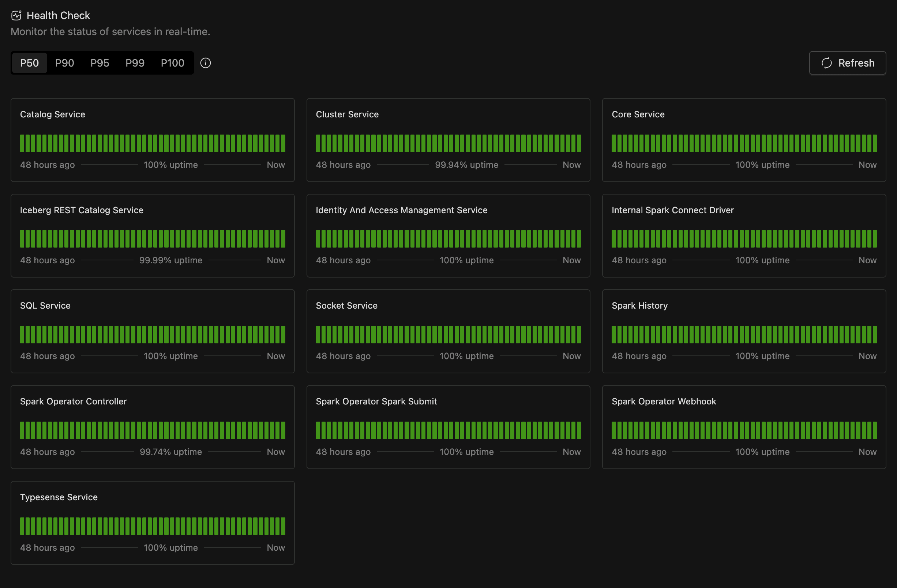Click the Socket Service card title

[346, 306]
